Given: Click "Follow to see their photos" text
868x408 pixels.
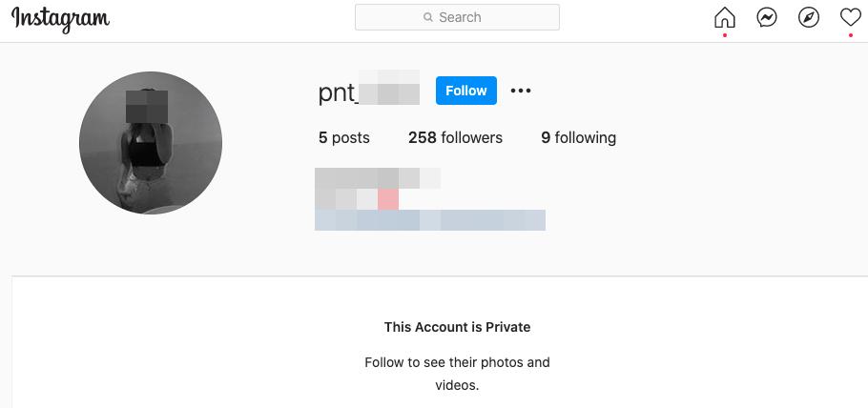Looking at the screenshot, I should (457, 362).
